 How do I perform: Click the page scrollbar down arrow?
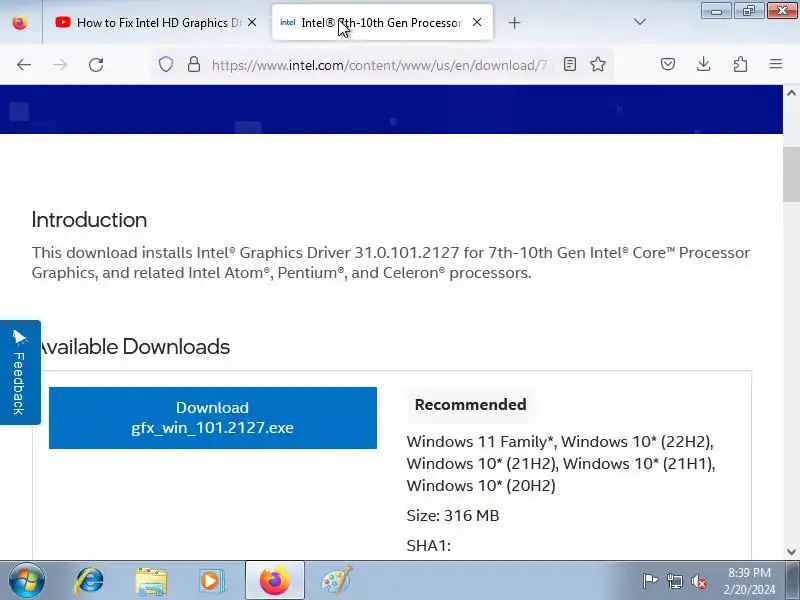pos(791,552)
